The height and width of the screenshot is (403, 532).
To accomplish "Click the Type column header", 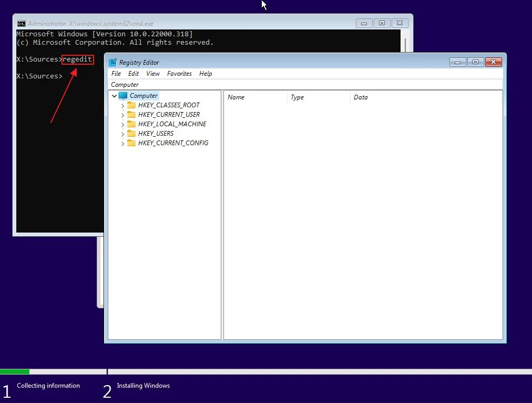I will [318, 97].
